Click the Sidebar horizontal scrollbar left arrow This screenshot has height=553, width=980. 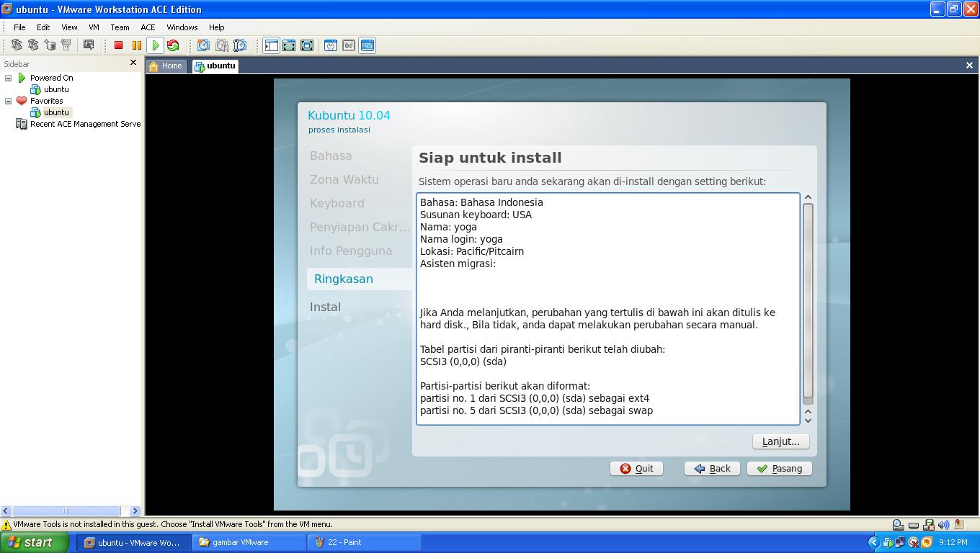click(x=5, y=511)
